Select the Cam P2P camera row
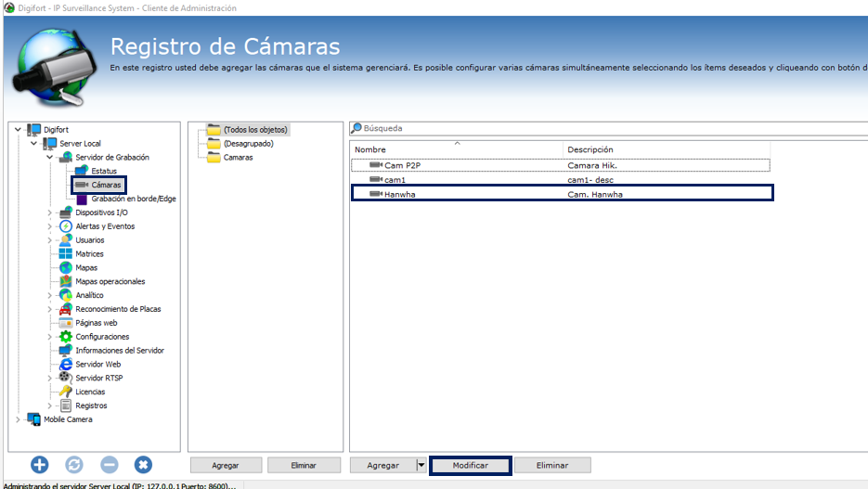This screenshot has width=868, height=489. tap(560, 165)
